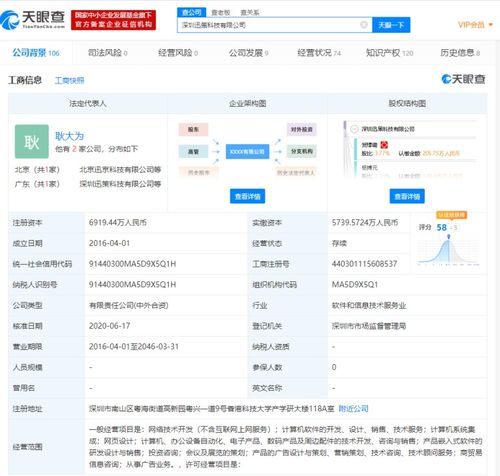Click the 工商注册号 value 440301115608537

pyautogui.click(x=364, y=264)
